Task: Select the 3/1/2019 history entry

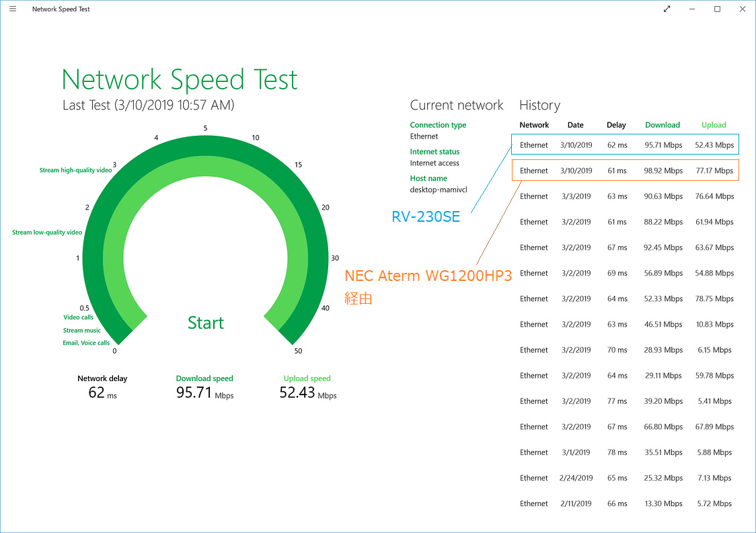Action: tap(626, 452)
